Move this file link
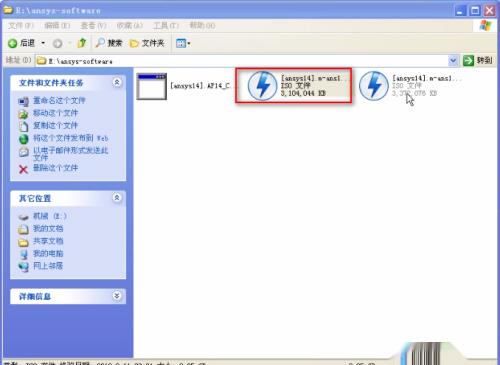The width and height of the screenshot is (500, 365). tap(55, 113)
